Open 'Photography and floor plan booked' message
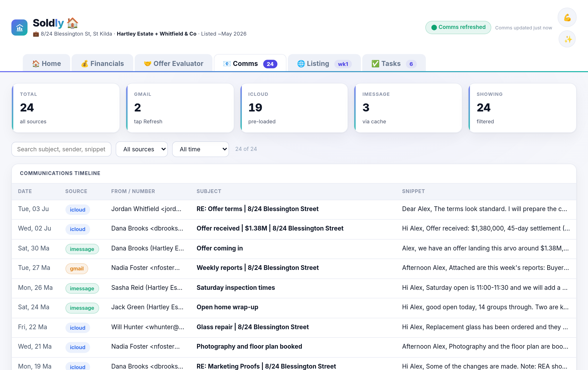This screenshot has height=370, width=588. pos(249,347)
